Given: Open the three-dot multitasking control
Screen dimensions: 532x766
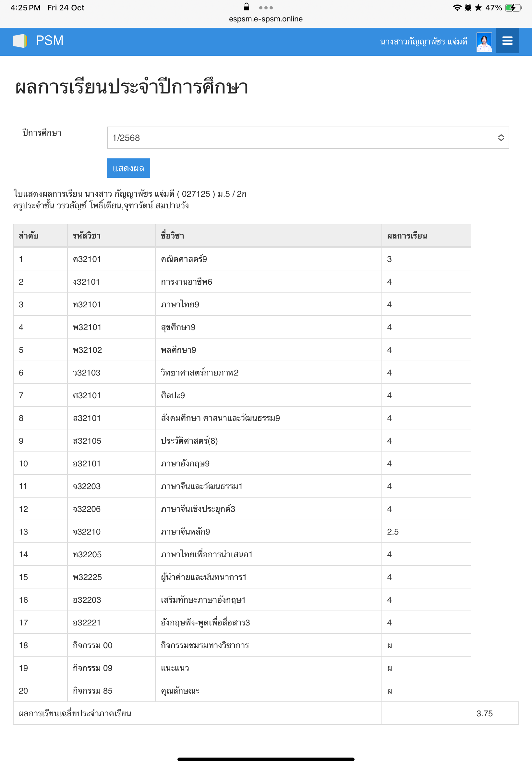Looking at the screenshot, I should 266,8.
